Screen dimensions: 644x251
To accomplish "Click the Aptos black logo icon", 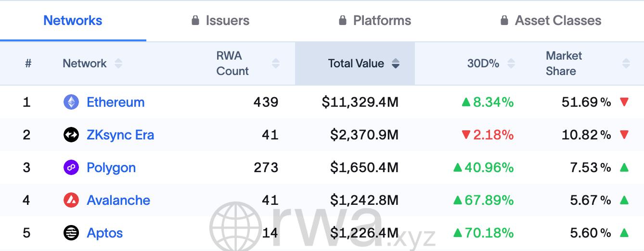I will [x=71, y=233].
